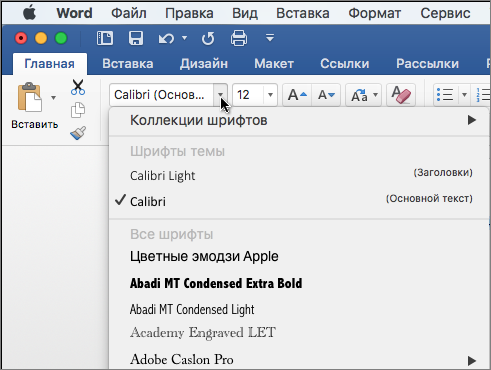Switch to the Макет ribbon tab

pyautogui.click(x=274, y=64)
